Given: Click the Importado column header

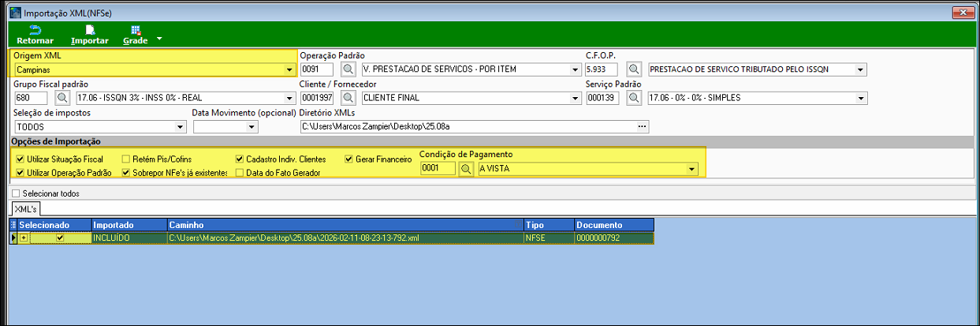Looking at the screenshot, I should (129, 225).
